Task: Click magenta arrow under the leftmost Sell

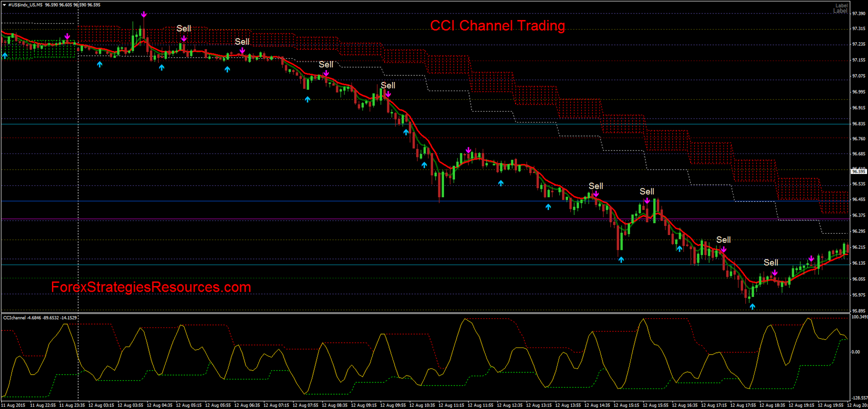Action: pyautogui.click(x=184, y=39)
